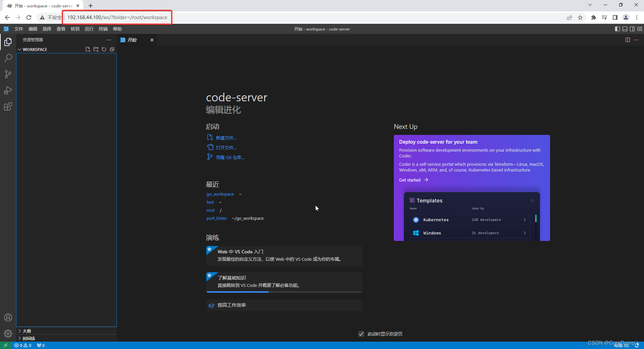Open the Manage gear icon
This screenshot has width=644, height=349.
[8, 334]
